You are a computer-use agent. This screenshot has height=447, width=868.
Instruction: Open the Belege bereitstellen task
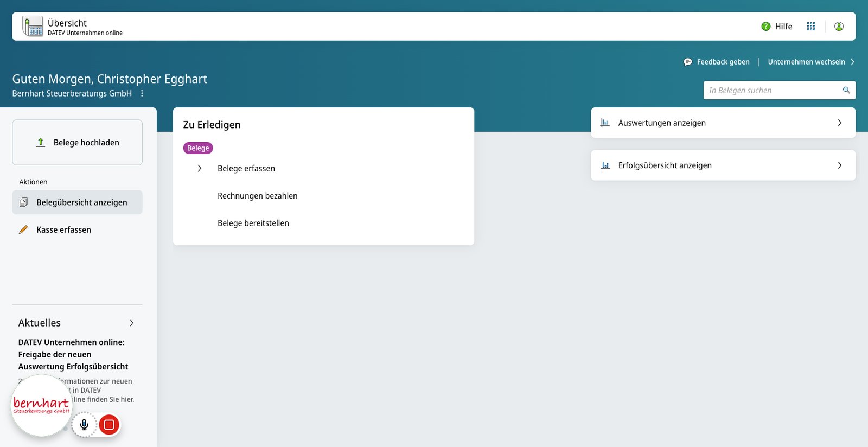tap(253, 224)
